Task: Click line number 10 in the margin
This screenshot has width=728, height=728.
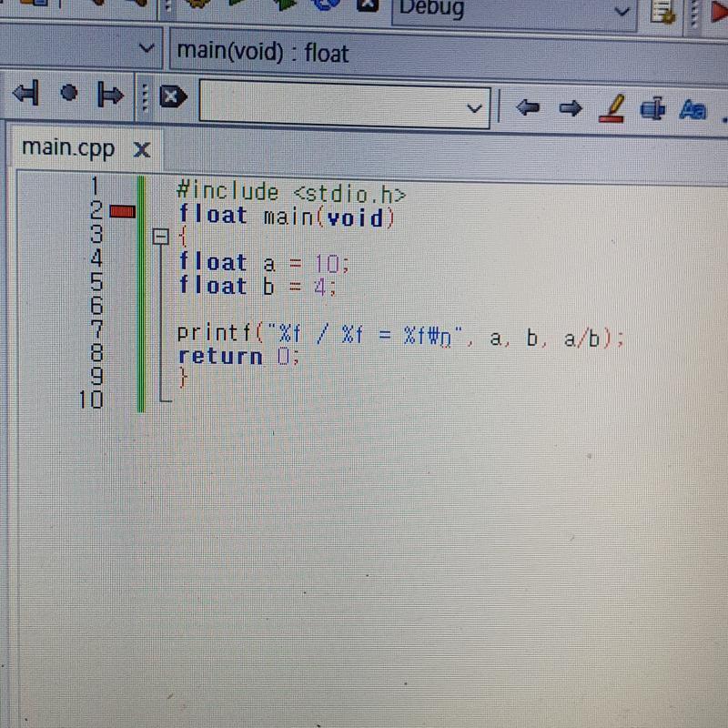Action: click(x=91, y=399)
